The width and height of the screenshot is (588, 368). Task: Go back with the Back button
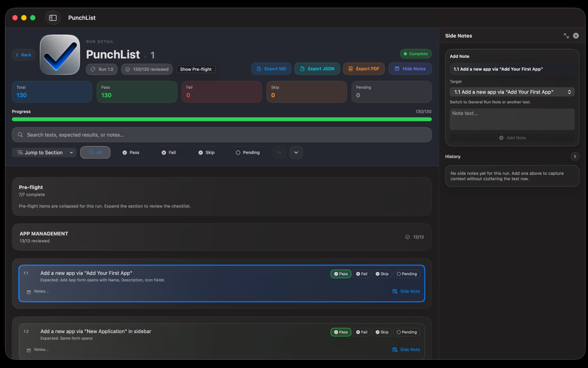pos(24,55)
